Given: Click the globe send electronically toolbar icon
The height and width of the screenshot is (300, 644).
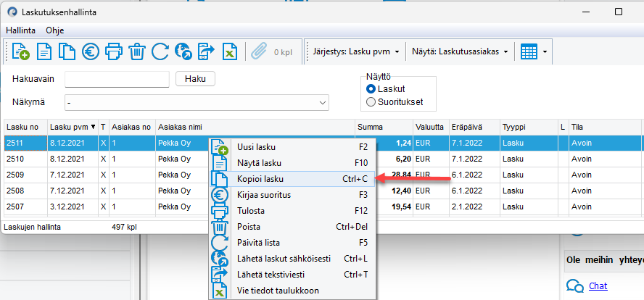Looking at the screenshot, I should pos(183,51).
